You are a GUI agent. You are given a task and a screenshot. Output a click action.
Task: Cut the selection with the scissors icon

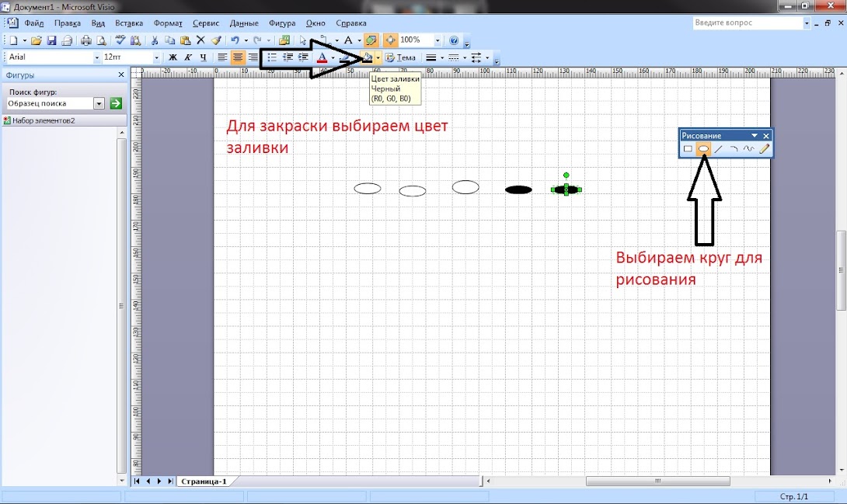[155, 40]
